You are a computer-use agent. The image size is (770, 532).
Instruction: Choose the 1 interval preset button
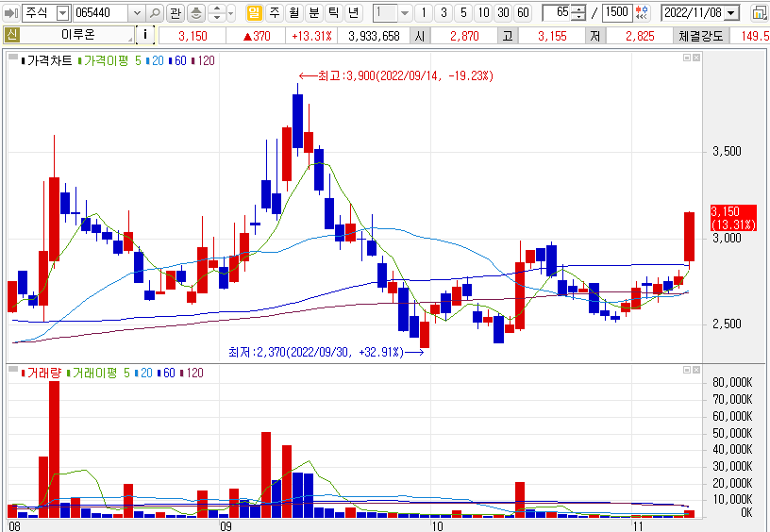click(x=424, y=13)
